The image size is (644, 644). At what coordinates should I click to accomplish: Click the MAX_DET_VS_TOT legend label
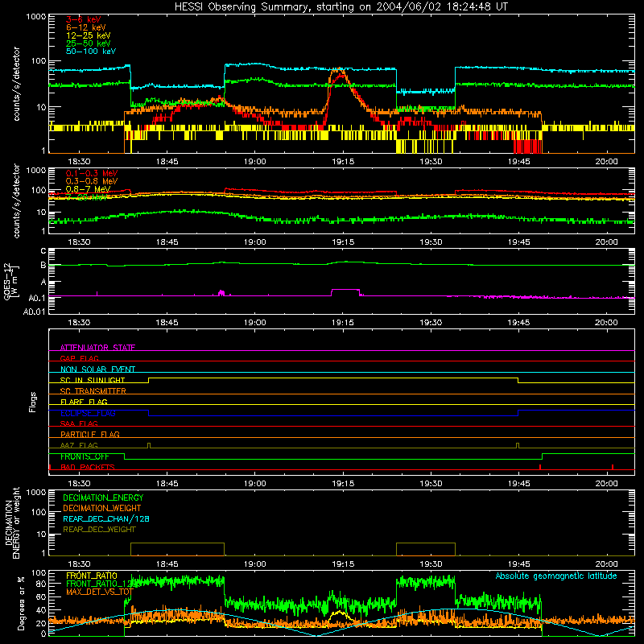click(100, 592)
